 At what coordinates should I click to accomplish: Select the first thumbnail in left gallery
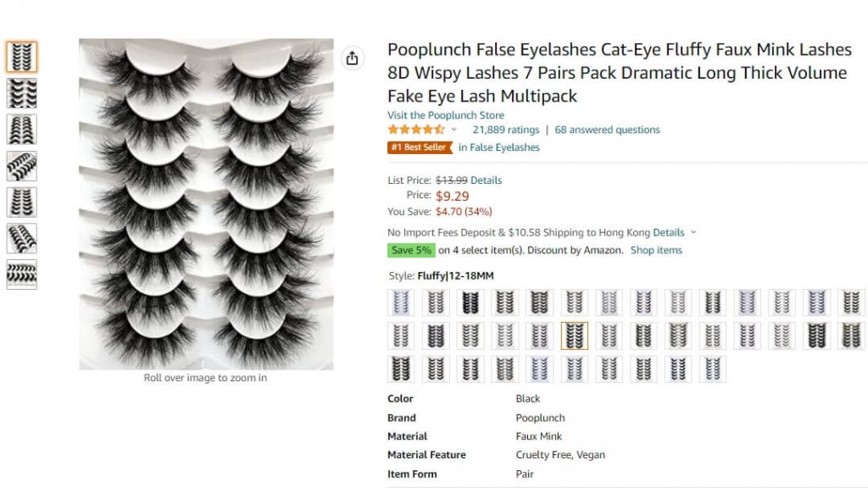pyautogui.click(x=21, y=57)
